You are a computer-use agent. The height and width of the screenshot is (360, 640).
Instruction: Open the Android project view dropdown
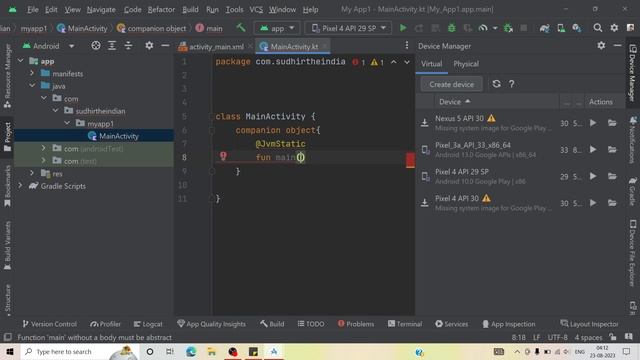(49, 46)
